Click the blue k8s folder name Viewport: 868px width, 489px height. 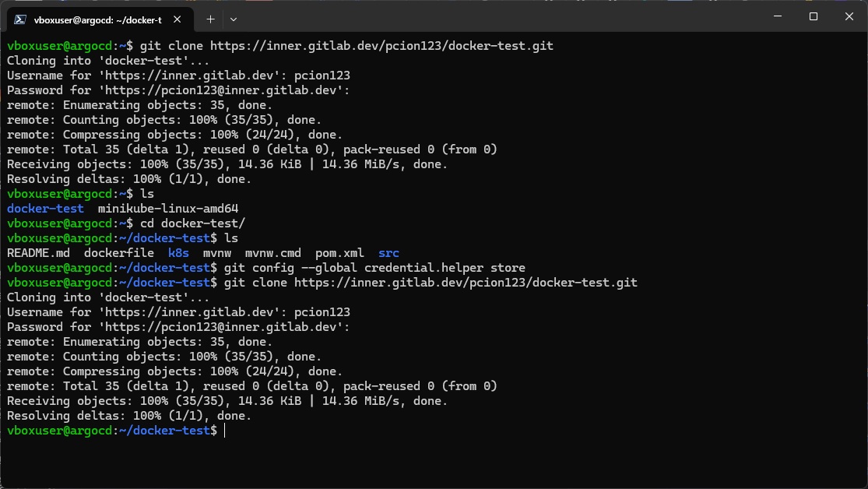click(x=179, y=253)
